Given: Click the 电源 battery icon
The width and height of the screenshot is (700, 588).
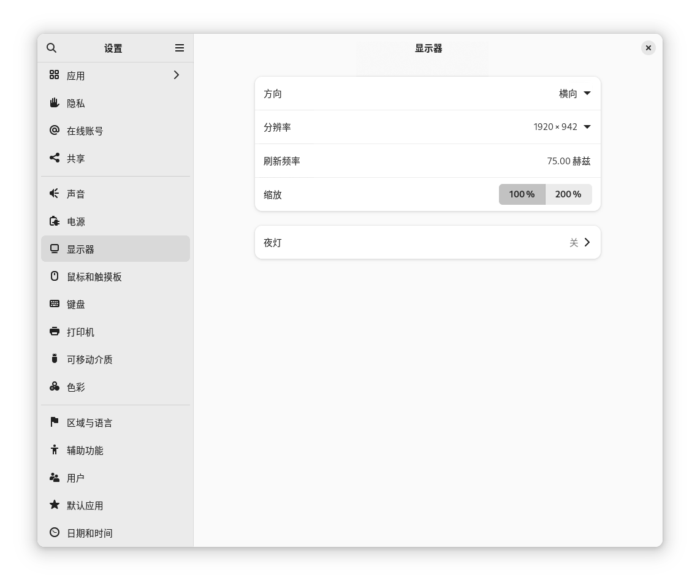Looking at the screenshot, I should 55,221.
